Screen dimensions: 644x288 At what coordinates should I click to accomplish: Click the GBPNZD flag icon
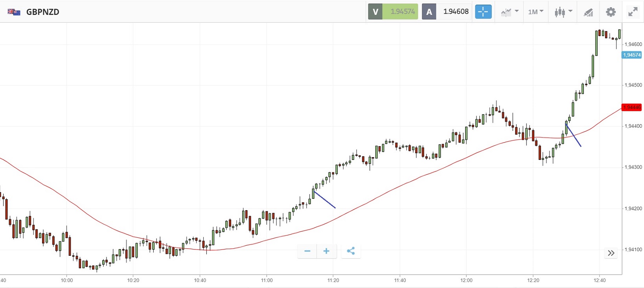click(x=14, y=12)
